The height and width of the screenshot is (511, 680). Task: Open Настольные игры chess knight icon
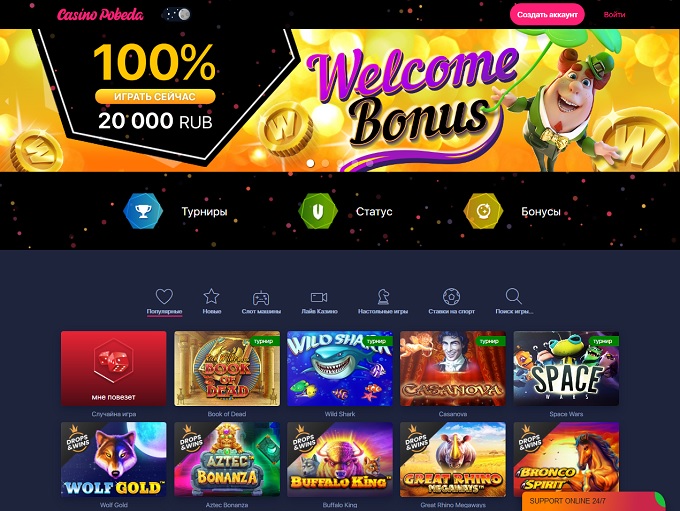point(383,297)
